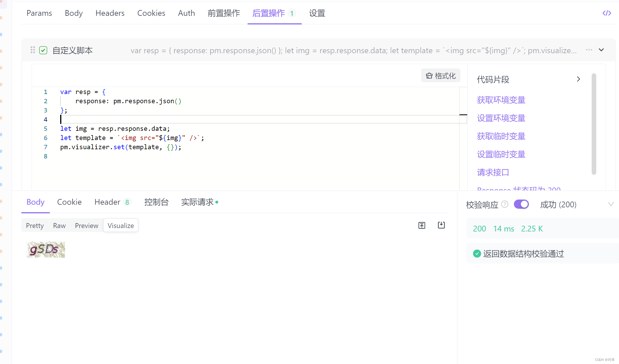Viewport: 619px width, 364px height.
Task: Click the code view icon at top right
Action: tap(607, 13)
